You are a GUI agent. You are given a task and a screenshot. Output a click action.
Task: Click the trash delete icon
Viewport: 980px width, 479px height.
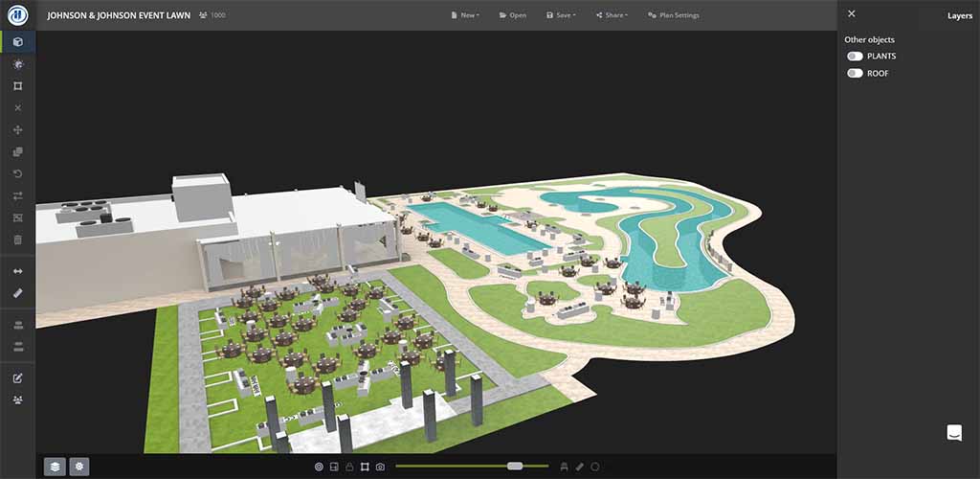click(x=17, y=239)
